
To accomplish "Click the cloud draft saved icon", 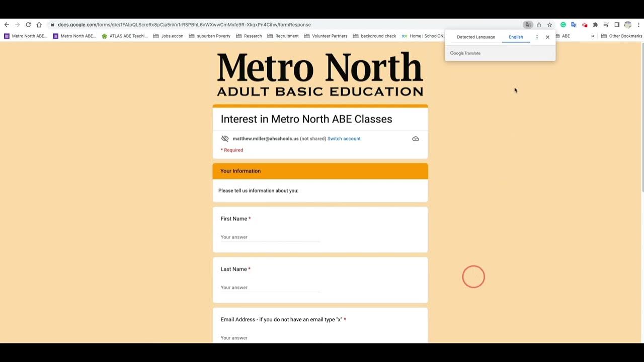I will [416, 139].
